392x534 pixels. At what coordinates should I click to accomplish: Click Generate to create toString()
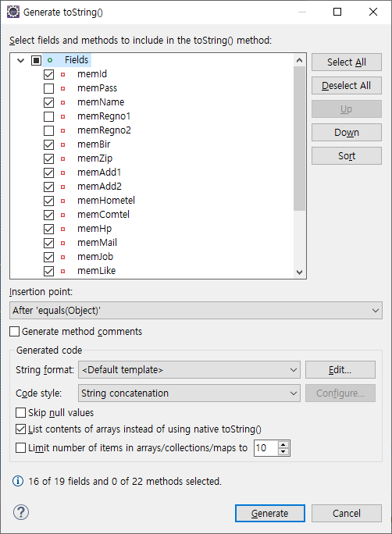tap(269, 513)
